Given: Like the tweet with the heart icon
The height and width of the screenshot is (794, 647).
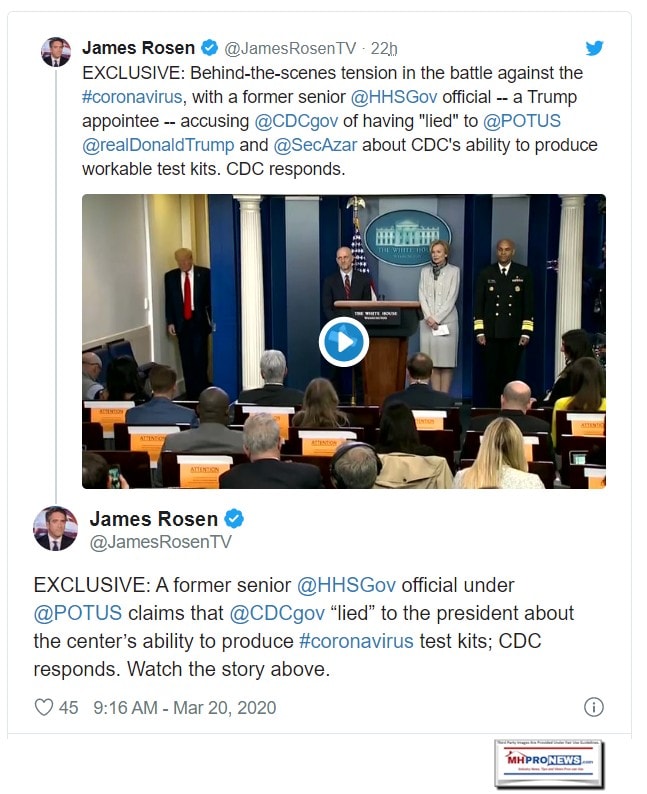Looking at the screenshot, I should [x=44, y=707].
